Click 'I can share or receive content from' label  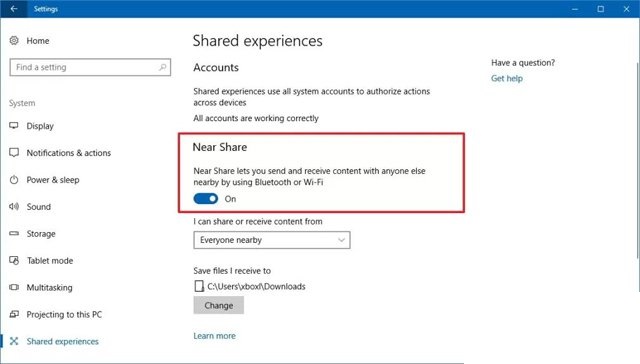[x=258, y=221]
